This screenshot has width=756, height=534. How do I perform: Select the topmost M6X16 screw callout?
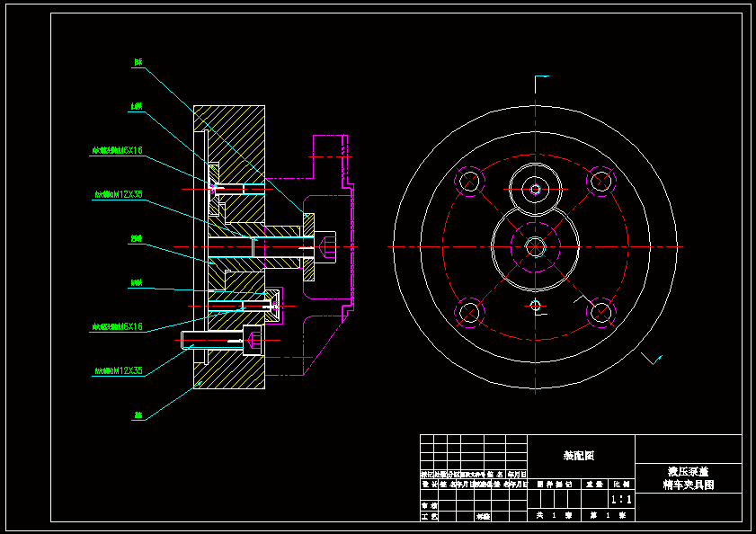tap(118, 150)
